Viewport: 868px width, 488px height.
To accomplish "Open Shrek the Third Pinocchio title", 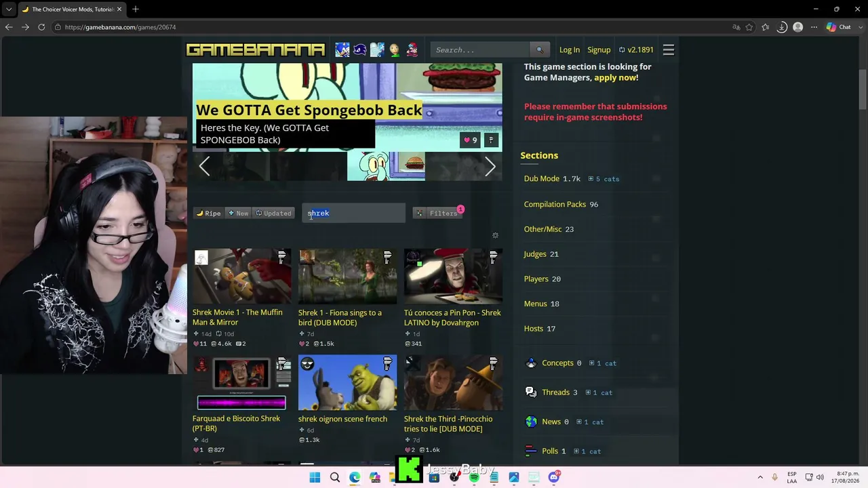I will click(x=448, y=424).
